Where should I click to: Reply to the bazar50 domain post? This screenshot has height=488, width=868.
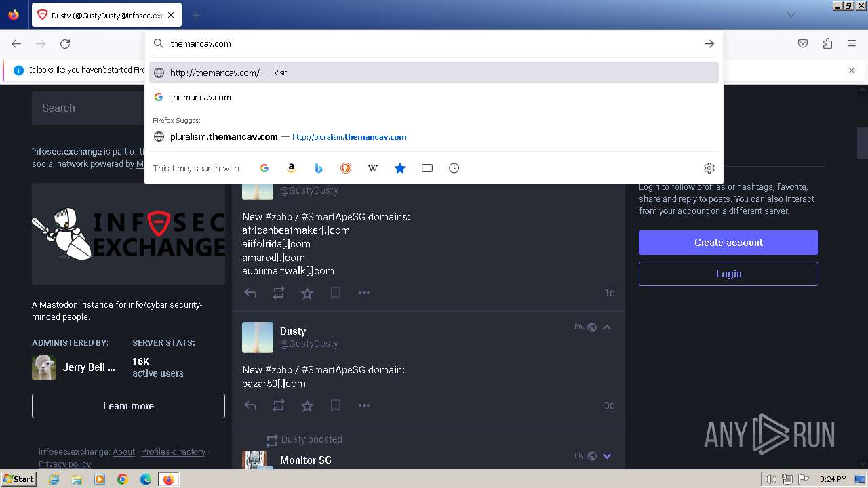click(250, 405)
